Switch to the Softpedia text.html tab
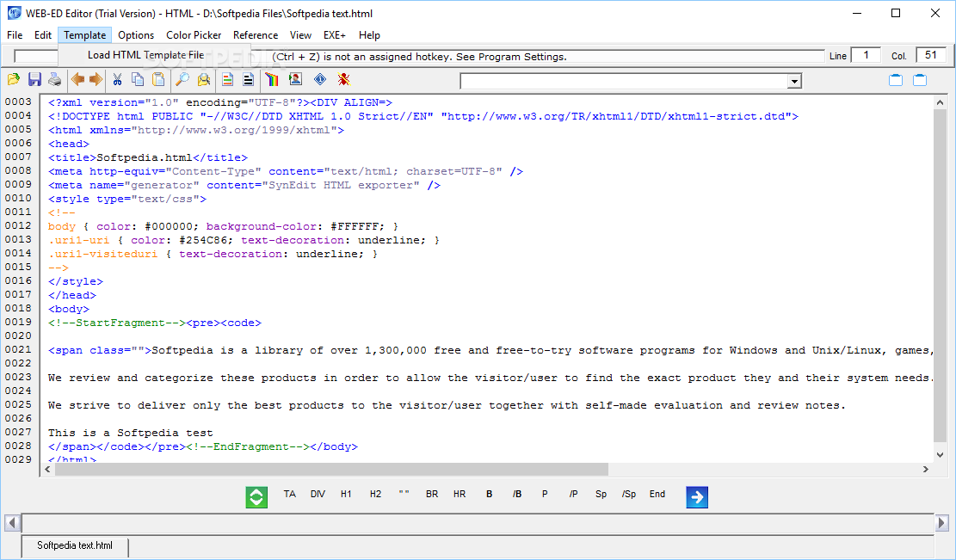This screenshot has height=560, width=956. [x=75, y=545]
